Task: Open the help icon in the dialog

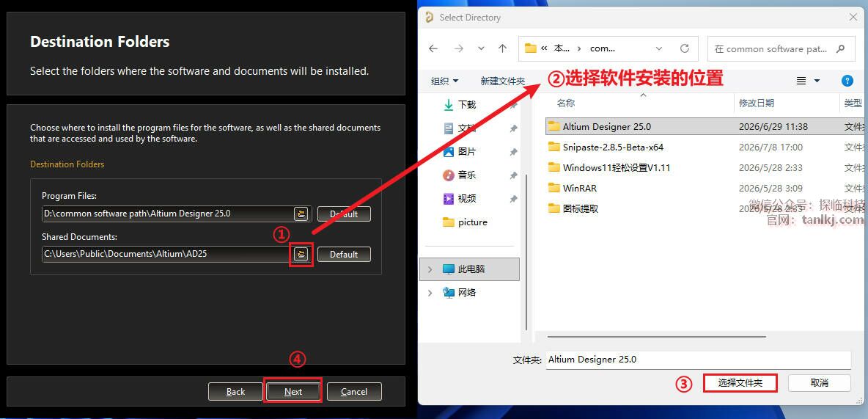Action: pos(847,81)
